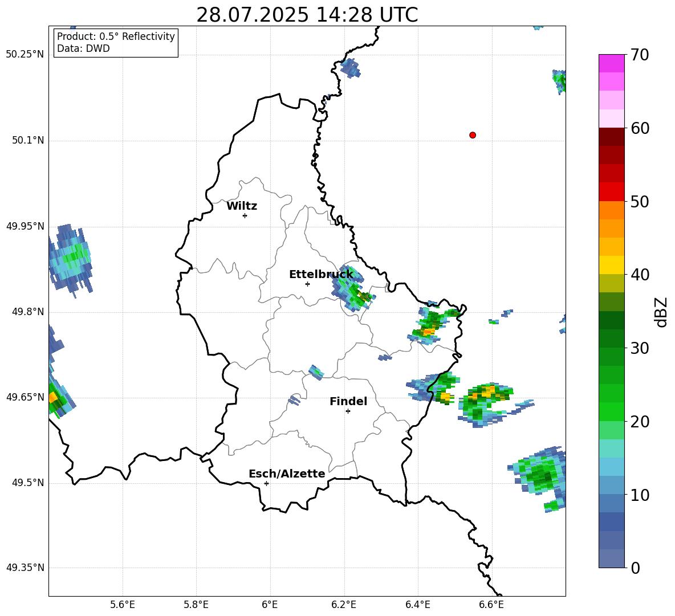675x616 pixels.
Task: Click the radar echo east of Ettelbruck
Action: (x=353, y=289)
